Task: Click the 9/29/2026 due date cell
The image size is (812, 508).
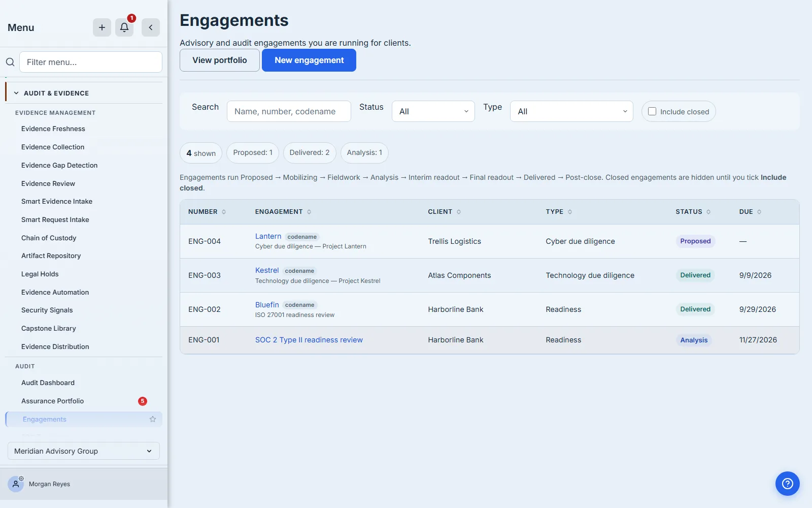Action: tap(758, 309)
